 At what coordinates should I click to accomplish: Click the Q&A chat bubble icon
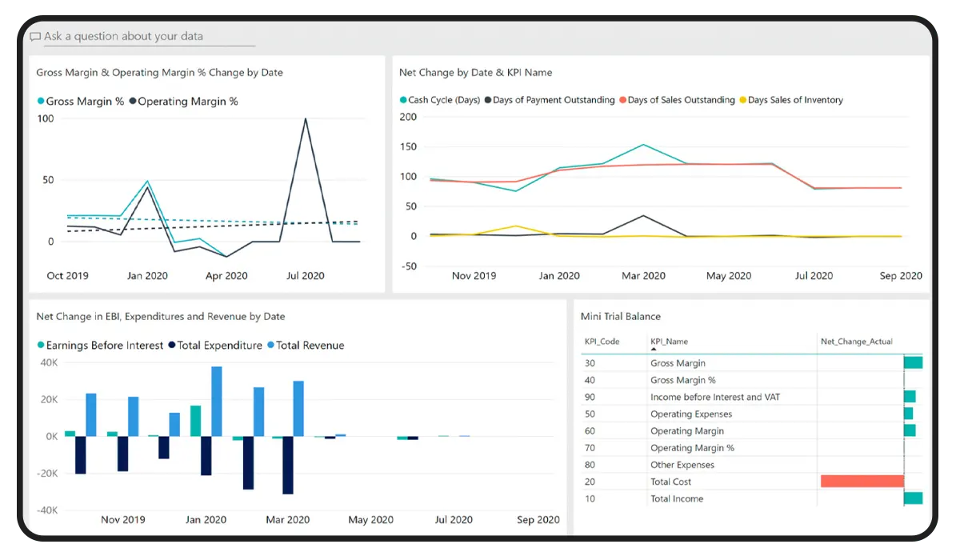(35, 37)
